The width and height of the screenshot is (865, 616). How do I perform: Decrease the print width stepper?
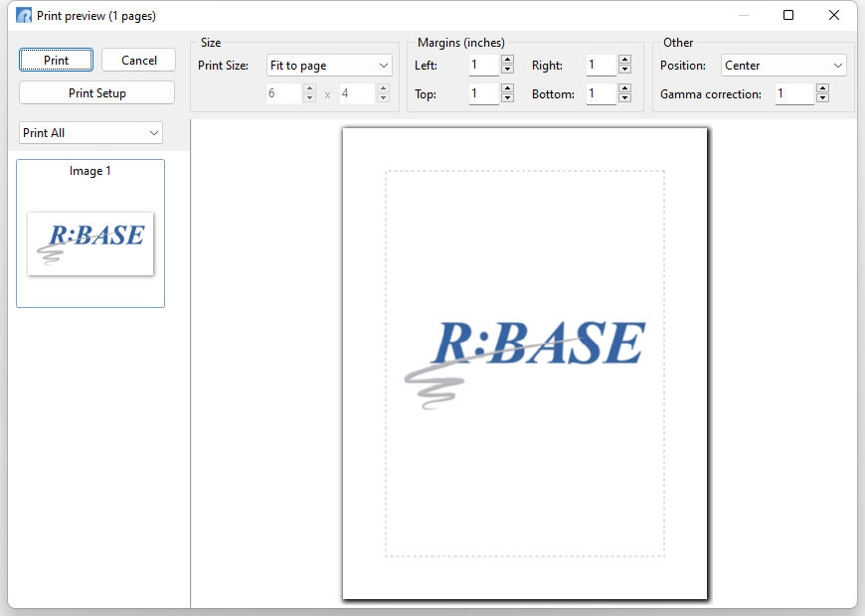coord(309,98)
